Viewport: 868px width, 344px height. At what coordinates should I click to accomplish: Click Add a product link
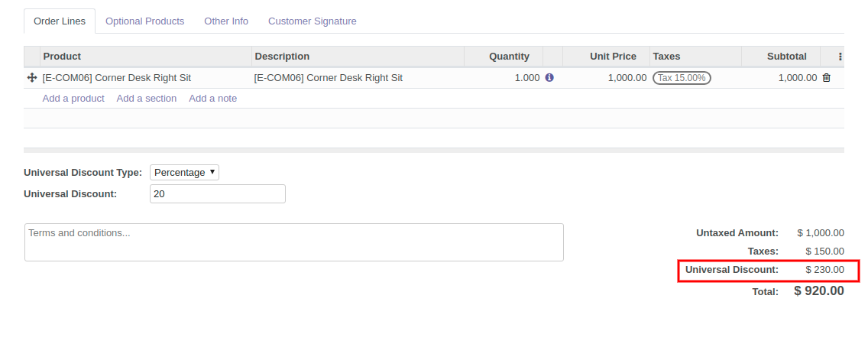(73, 99)
